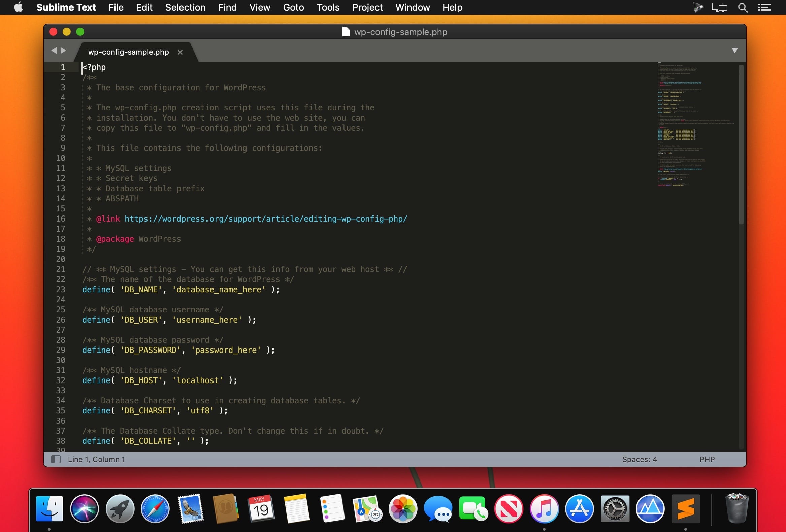The image size is (786, 532).
Task: Click the WordPress documentation link on line 16
Action: [265, 219]
